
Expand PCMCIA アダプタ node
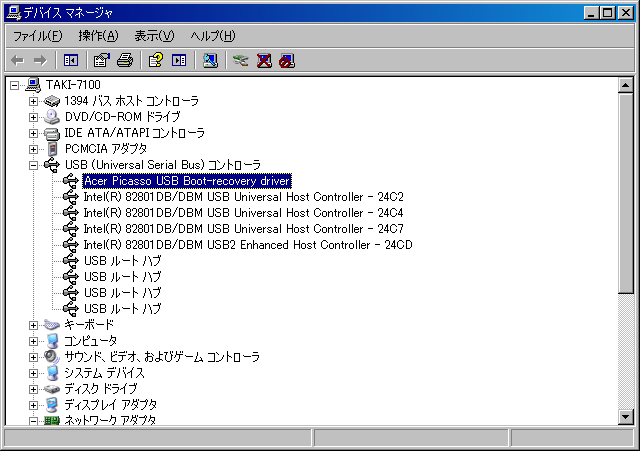(x=33, y=149)
